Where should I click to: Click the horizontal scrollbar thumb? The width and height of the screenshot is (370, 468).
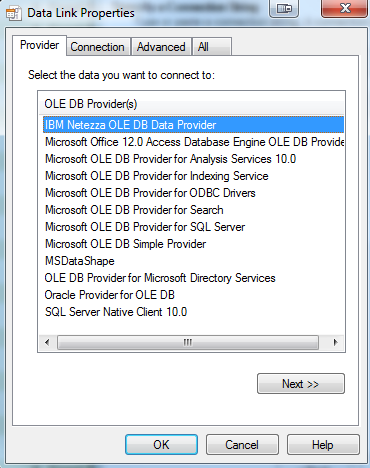[x=188, y=342]
